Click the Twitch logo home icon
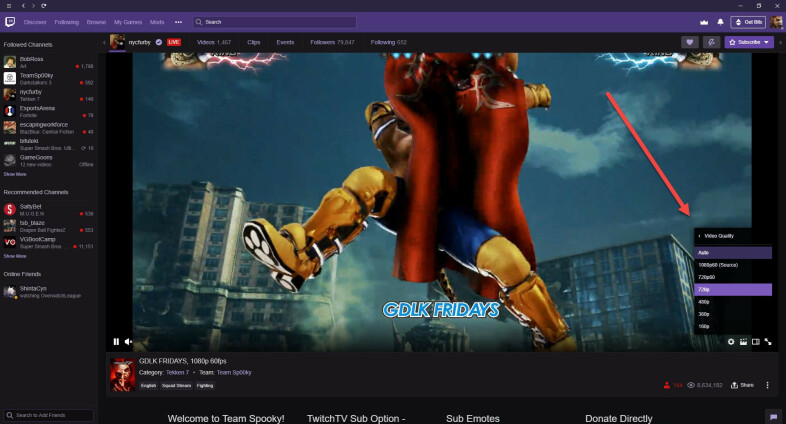 click(10, 22)
